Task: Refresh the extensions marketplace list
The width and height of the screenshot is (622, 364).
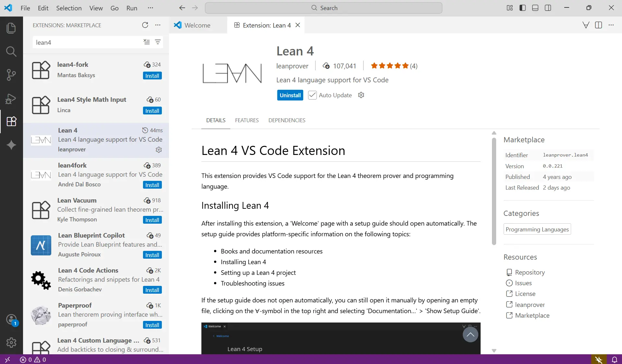Action: click(x=145, y=25)
